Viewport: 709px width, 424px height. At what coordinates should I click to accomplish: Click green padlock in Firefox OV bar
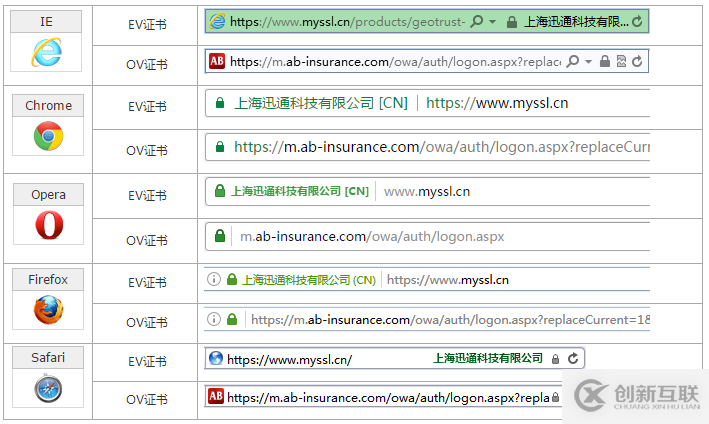(x=232, y=319)
